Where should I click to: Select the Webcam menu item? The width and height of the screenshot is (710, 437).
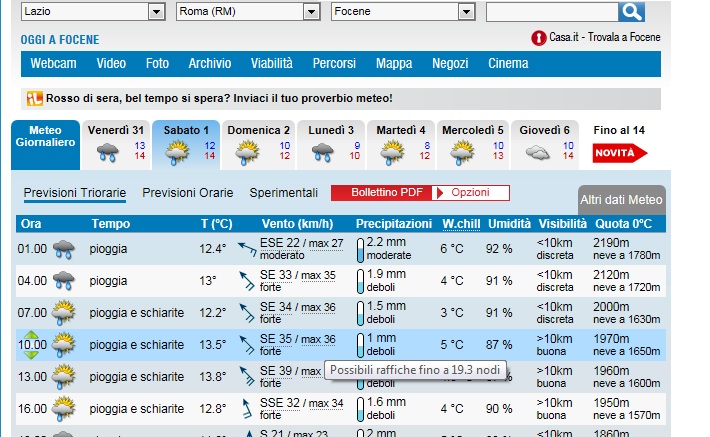[53, 64]
